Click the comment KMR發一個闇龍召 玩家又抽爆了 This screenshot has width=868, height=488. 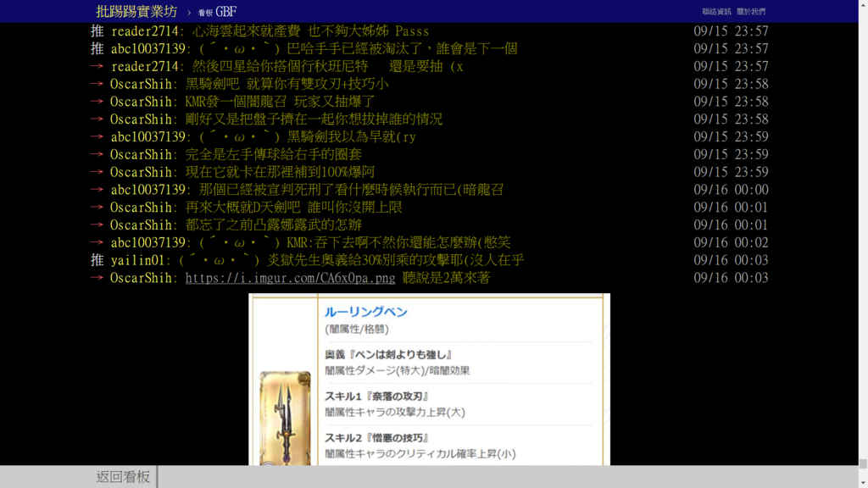[x=280, y=102]
